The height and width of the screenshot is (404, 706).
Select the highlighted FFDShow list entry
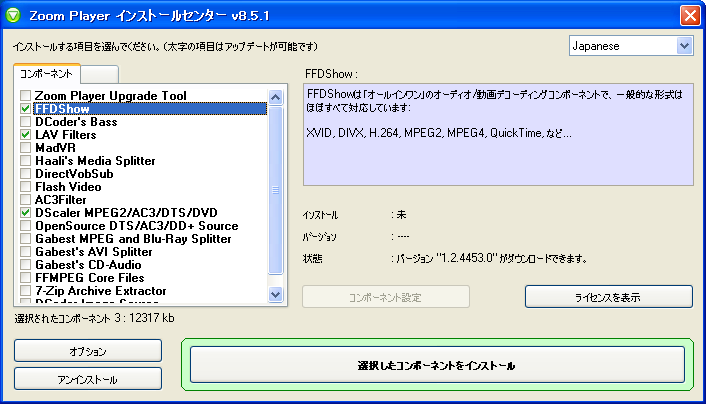tap(150, 109)
